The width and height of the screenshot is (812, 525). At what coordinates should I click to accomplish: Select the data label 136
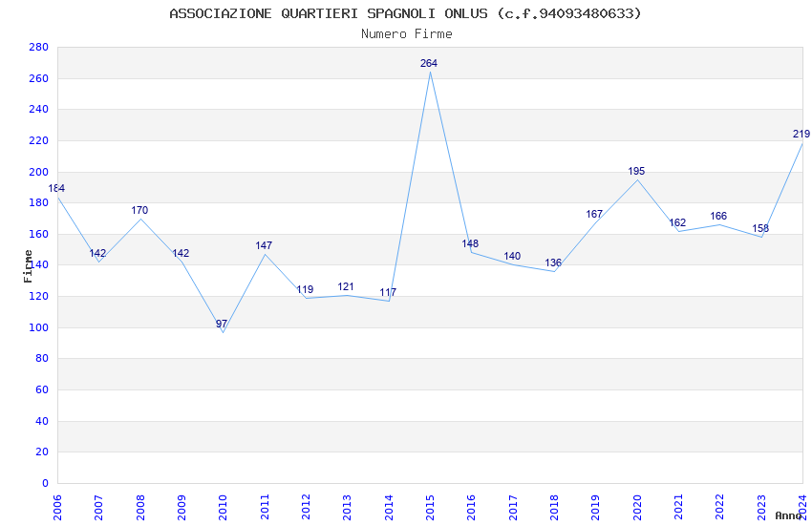(553, 262)
